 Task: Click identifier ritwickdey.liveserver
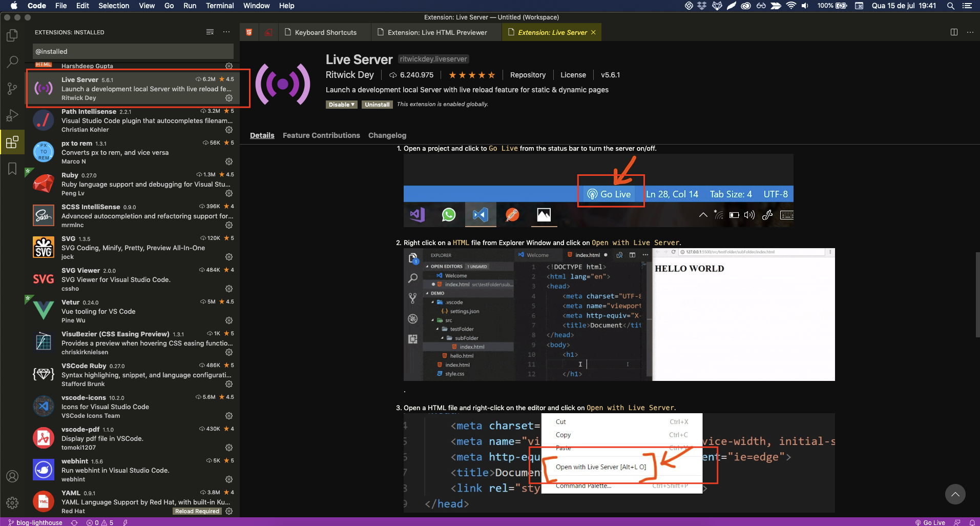tap(433, 59)
